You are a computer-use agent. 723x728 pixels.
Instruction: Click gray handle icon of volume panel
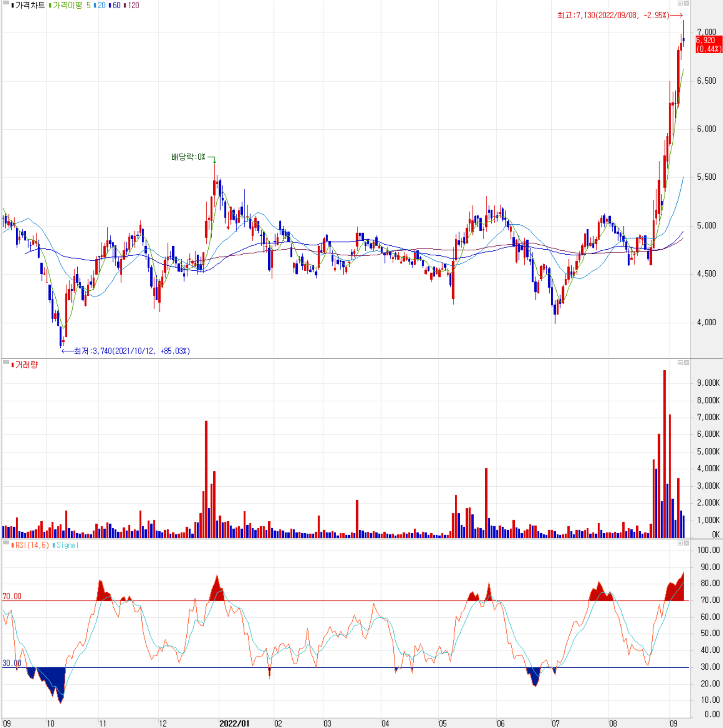[x=6, y=362]
